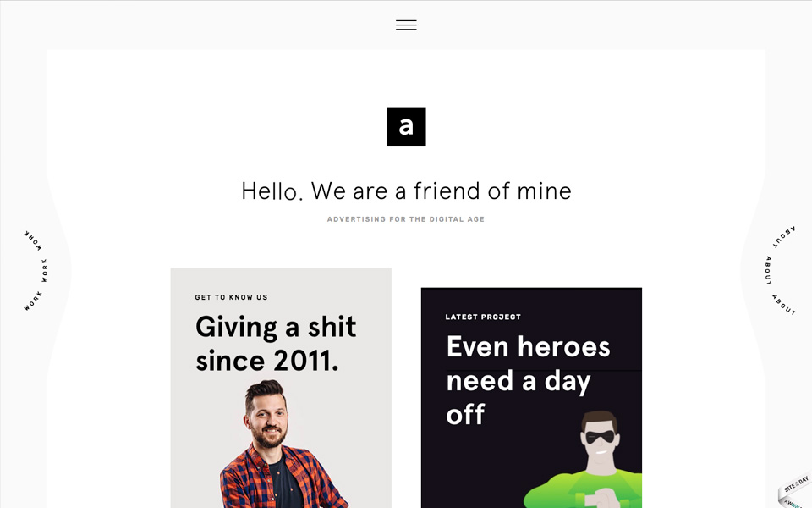Click the Site of the Day ribbon badge
Screen dimensions: 812x508
coord(796,491)
